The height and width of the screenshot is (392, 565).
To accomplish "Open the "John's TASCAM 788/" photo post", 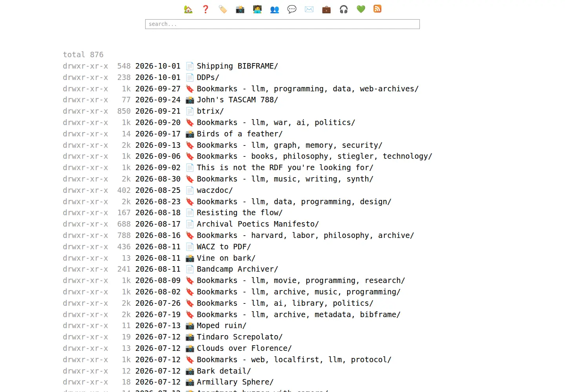I will pos(237,100).
